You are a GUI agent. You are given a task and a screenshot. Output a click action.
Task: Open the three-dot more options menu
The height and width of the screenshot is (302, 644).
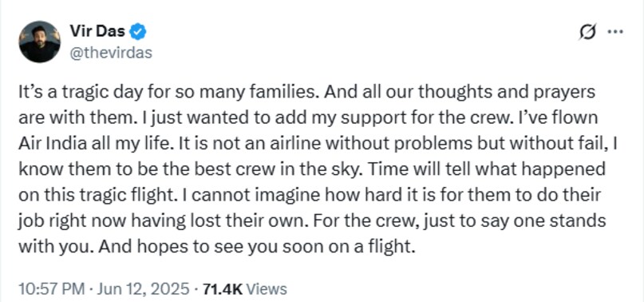click(615, 32)
